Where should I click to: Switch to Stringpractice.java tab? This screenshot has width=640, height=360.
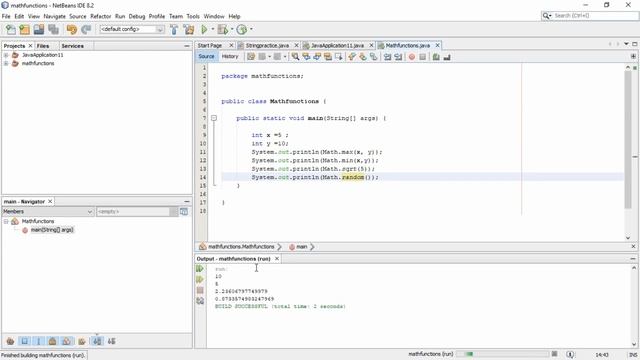point(267,45)
